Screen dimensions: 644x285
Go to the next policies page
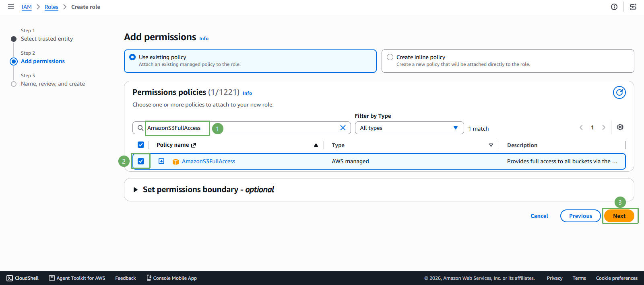point(604,127)
